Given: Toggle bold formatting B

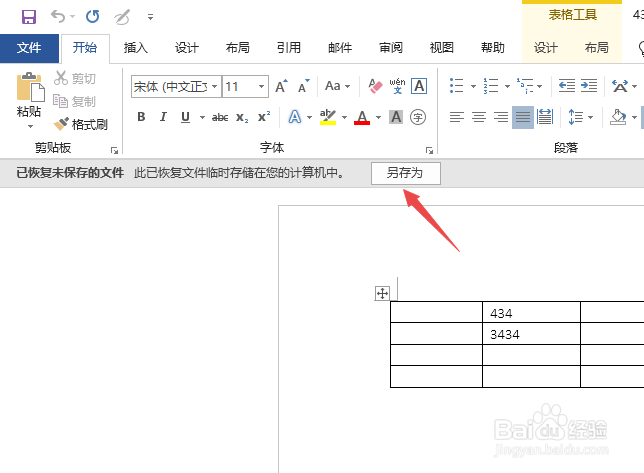Looking at the screenshot, I should tap(141, 117).
